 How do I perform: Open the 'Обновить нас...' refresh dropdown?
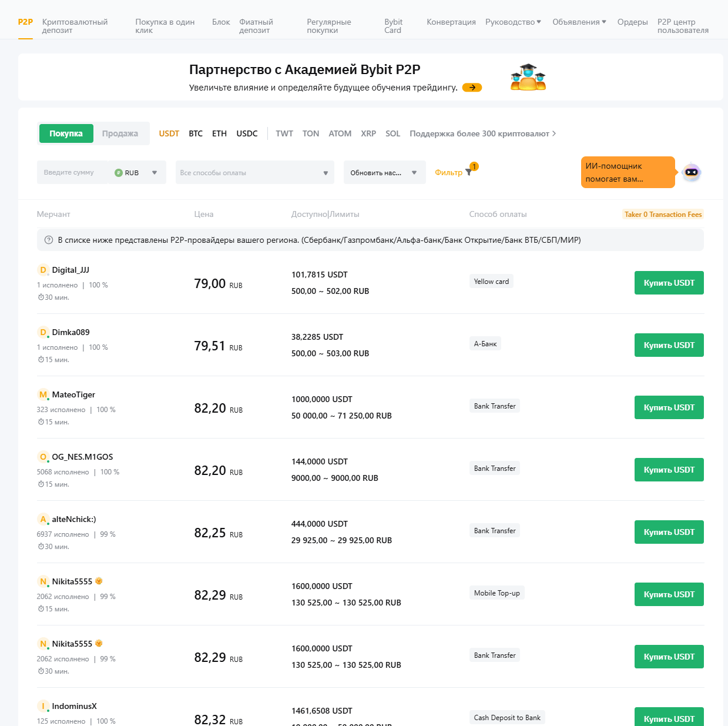(385, 172)
